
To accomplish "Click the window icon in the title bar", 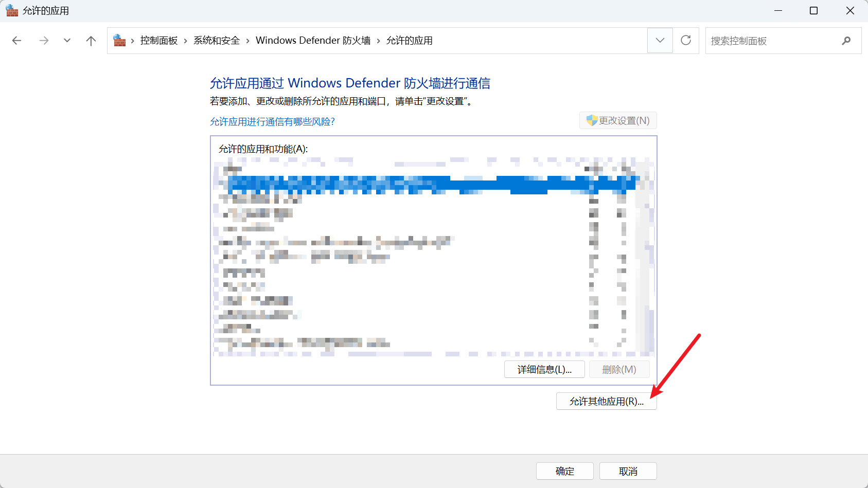I will coord(11,10).
